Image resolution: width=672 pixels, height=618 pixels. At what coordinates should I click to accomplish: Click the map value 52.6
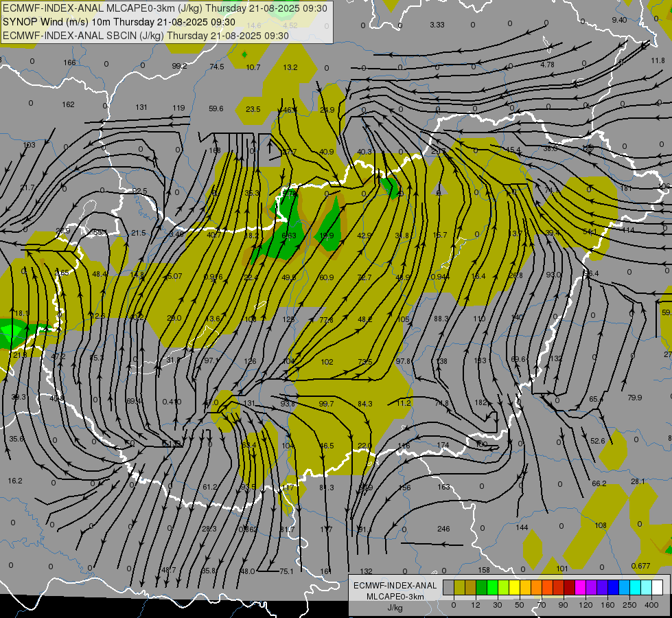pyautogui.click(x=598, y=441)
